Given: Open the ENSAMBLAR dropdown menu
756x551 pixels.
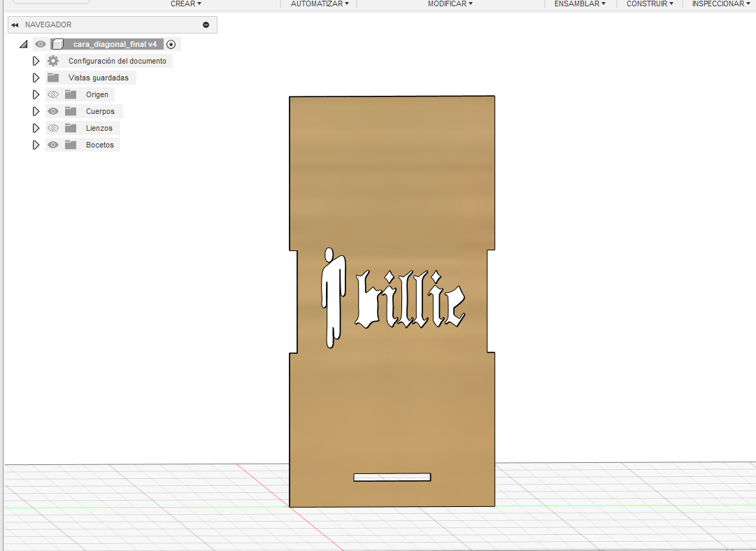Looking at the screenshot, I should point(580,4).
